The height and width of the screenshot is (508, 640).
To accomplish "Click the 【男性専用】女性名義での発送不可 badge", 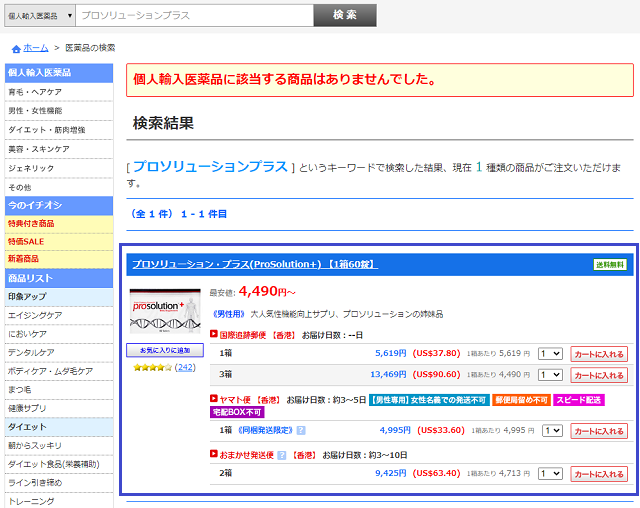I will coord(429,400).
